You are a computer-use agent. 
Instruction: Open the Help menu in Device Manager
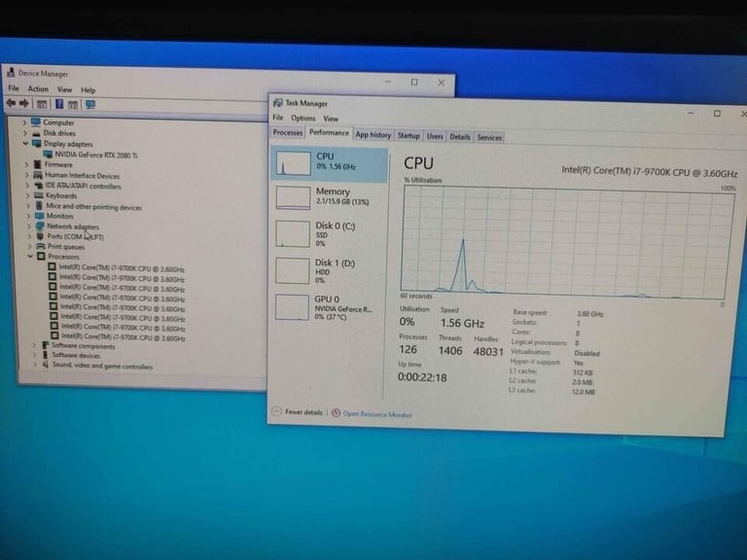(89, 89)
